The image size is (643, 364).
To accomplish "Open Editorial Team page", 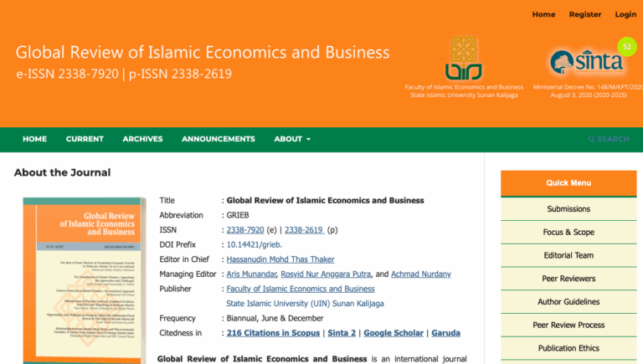I will point(568,255).
